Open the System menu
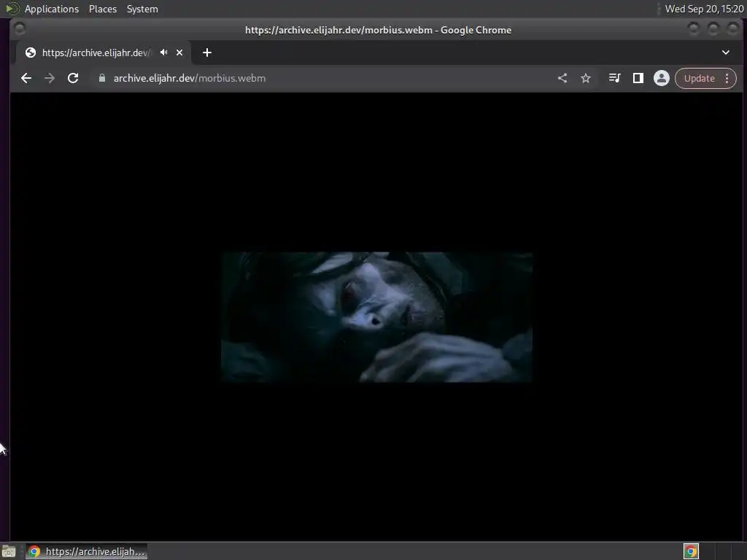This screenshot has width=747, height=560. pyautogui.click(x=142, y=9)
